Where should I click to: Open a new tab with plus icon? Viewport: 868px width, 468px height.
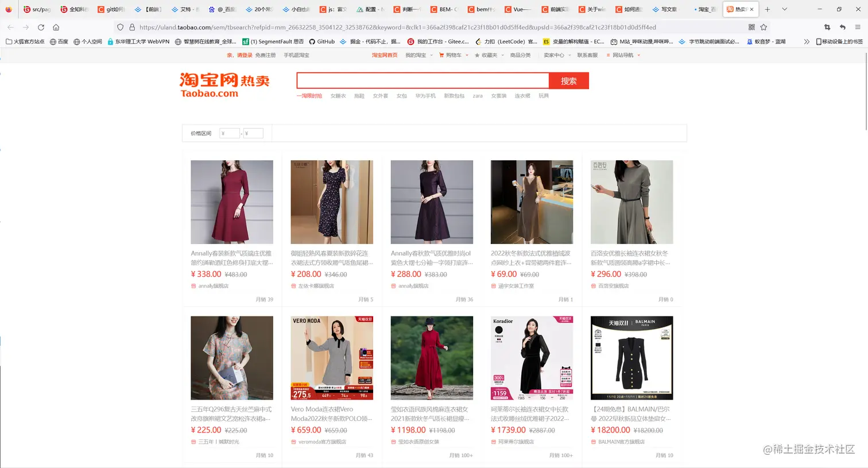tap(767, 9)
